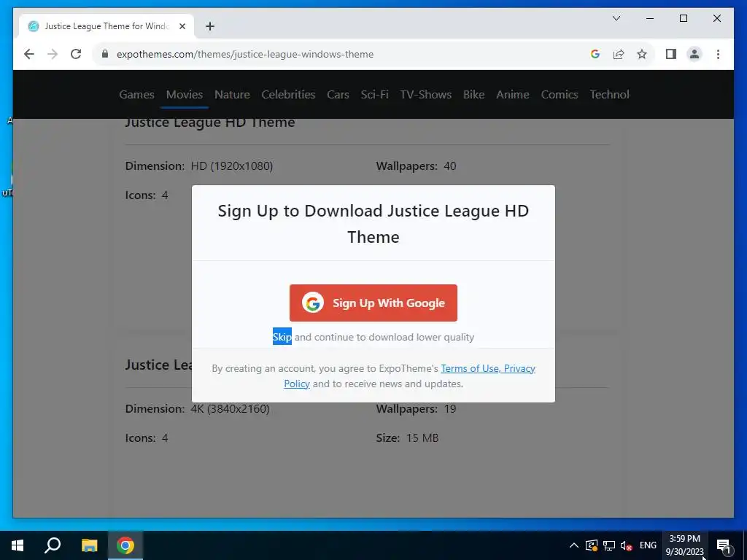747x560 pixels.
Task: Share this page via share icon
Action: [x=619, y=54]
